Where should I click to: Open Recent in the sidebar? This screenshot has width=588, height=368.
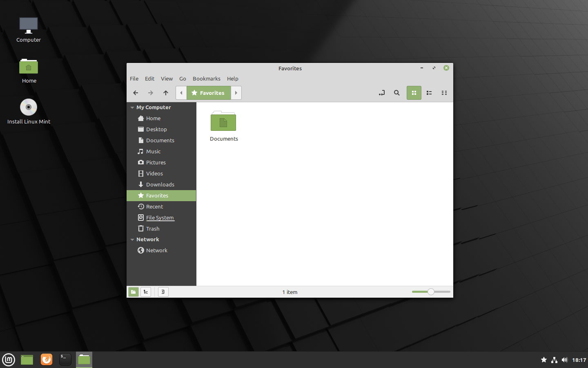[161, 206]
